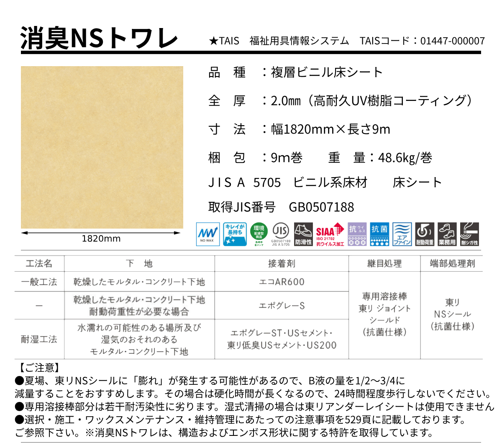
Task: Click the JIS mark icon
Action: (281, 234)
